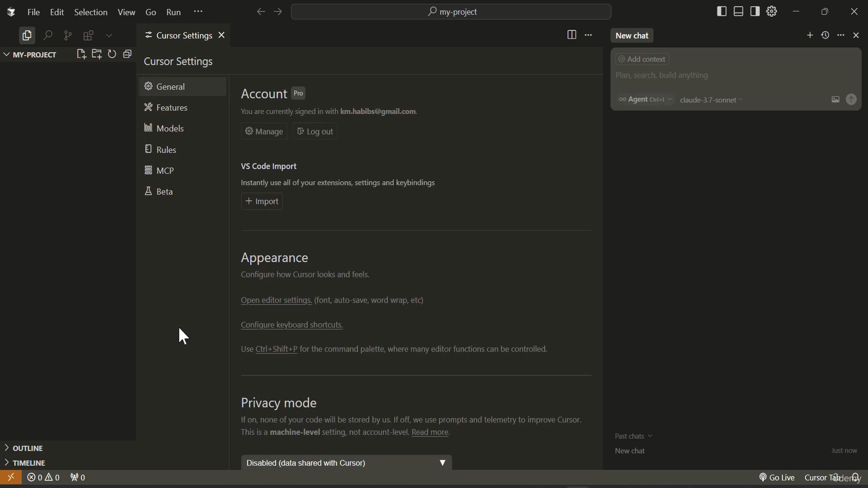
Task: Toggle the bottom panel layout icon
Action: (739, 12)
